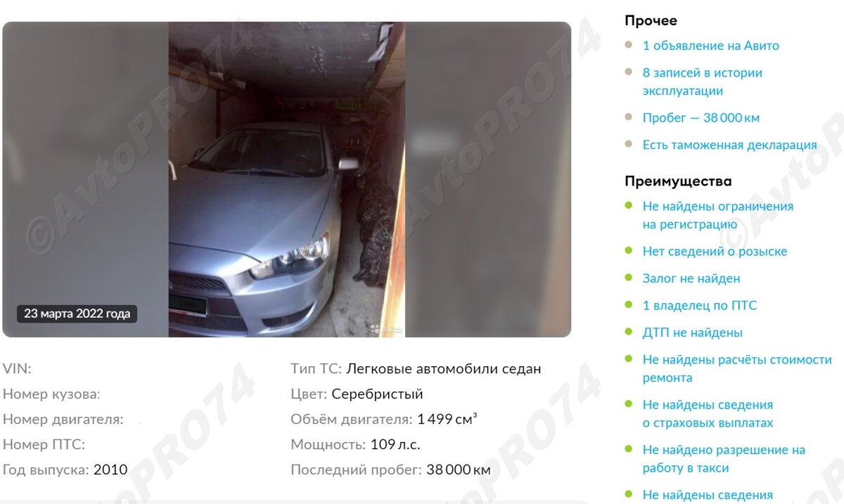This screenshot has width=844, height=504.
Task: Click the Avito logo on the photo
Action: click(x=386, y=328)
